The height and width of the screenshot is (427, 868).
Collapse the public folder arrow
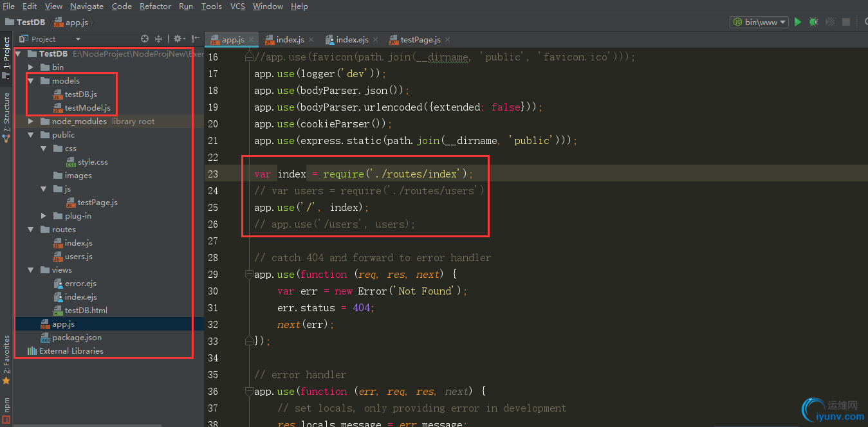coord(31,134)
